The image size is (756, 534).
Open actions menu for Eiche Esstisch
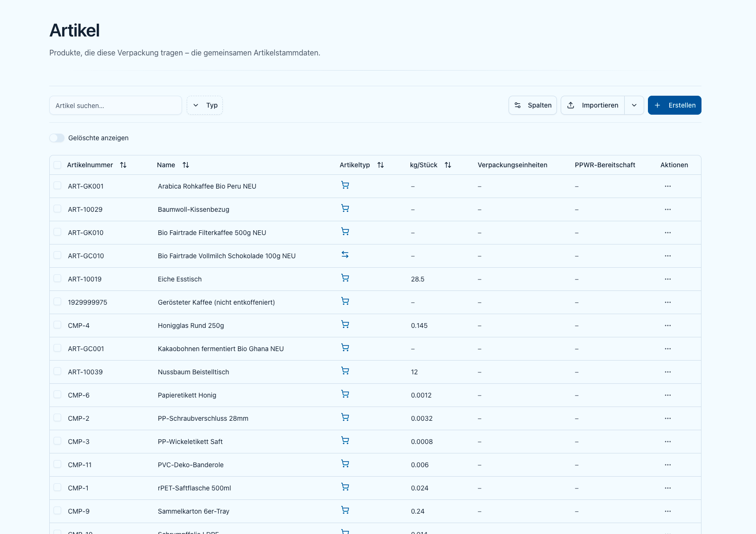pos(668,279)
